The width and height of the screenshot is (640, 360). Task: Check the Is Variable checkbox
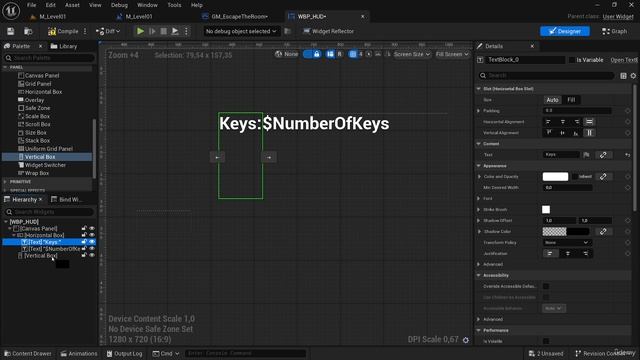572,60
